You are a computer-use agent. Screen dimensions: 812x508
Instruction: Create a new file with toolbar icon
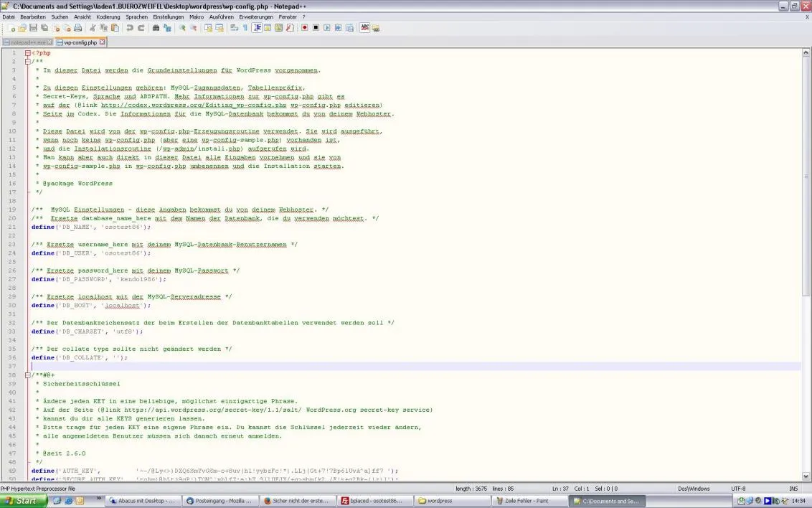tap(11, 27)
